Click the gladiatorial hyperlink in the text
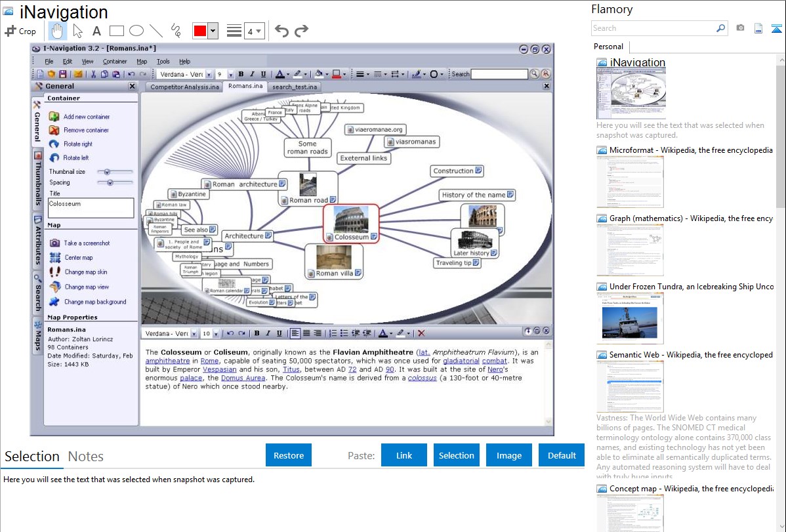Screen dimensions: 786x532 pos(461,361)
